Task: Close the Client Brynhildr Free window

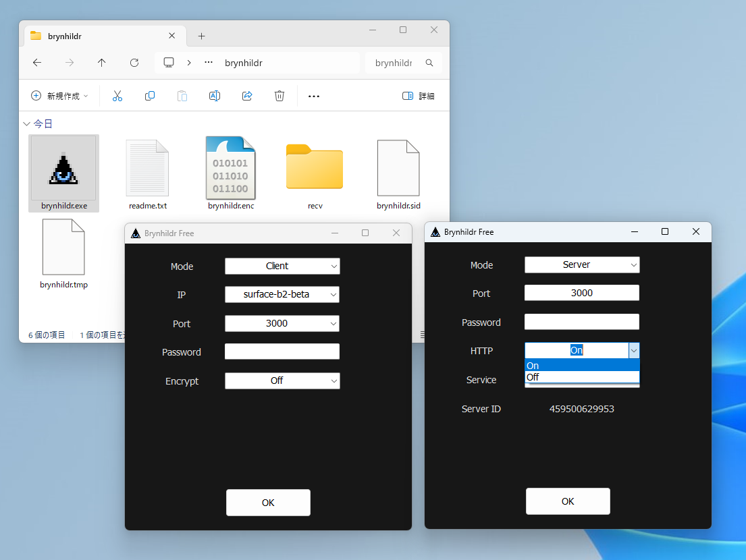Action: (396, 233)
